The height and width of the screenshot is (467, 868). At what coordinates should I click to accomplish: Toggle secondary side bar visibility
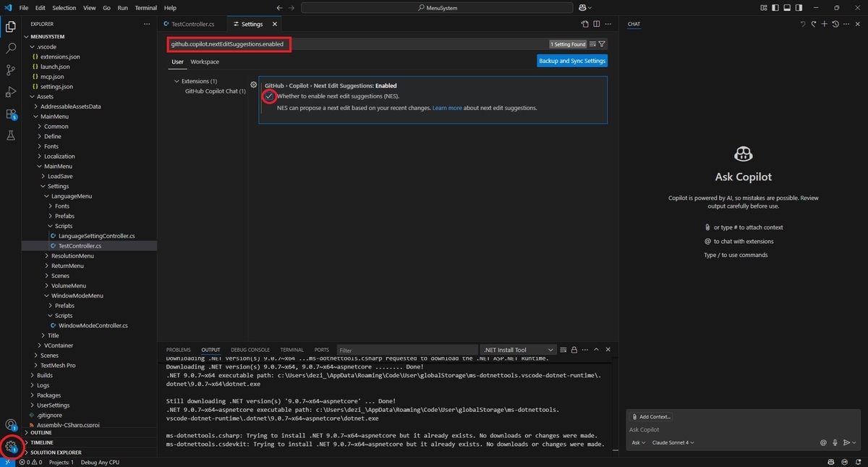click(x=799, y=7)
